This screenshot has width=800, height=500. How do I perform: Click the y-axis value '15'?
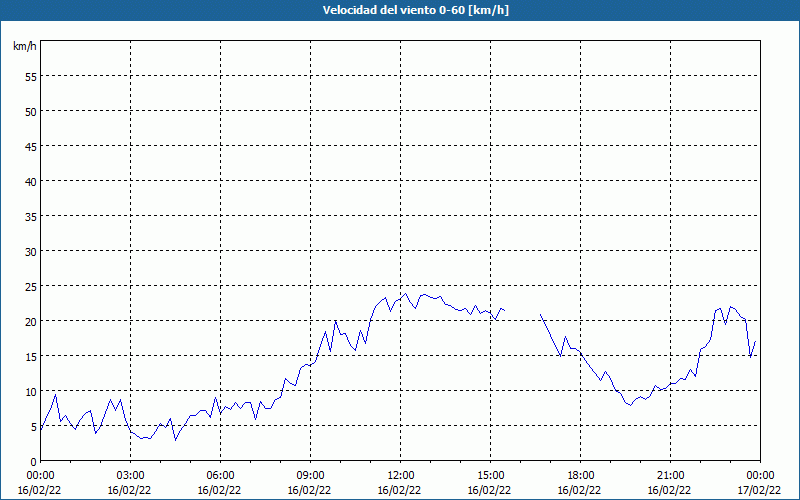tap(30, 357)
